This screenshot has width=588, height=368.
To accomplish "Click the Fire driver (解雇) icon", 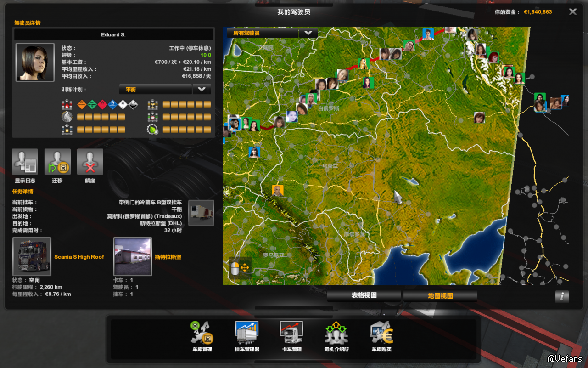I will [90, 162].
